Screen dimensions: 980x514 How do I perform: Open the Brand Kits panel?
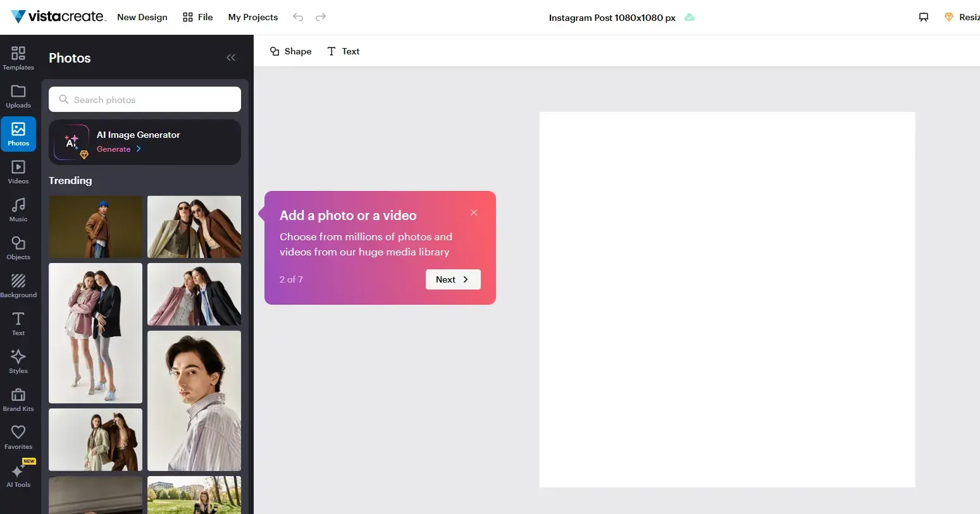18,399
